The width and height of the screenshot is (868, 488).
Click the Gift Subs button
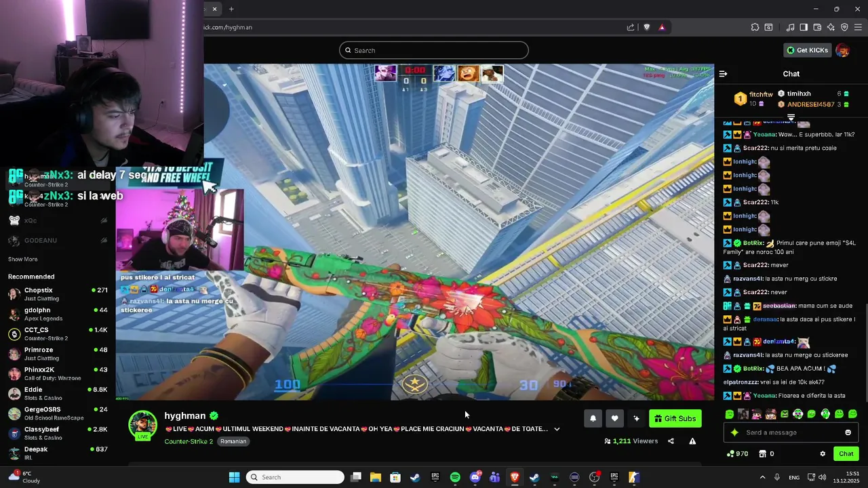(x=675, y=418)
